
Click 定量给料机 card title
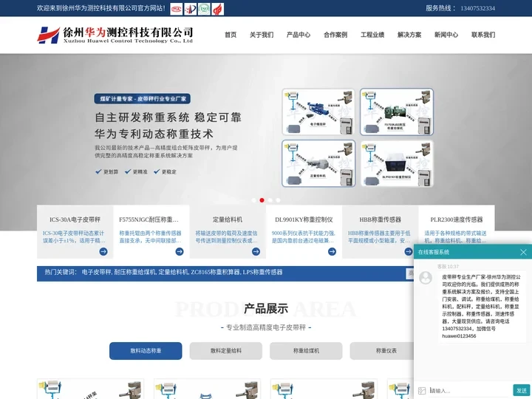[228, 219]
